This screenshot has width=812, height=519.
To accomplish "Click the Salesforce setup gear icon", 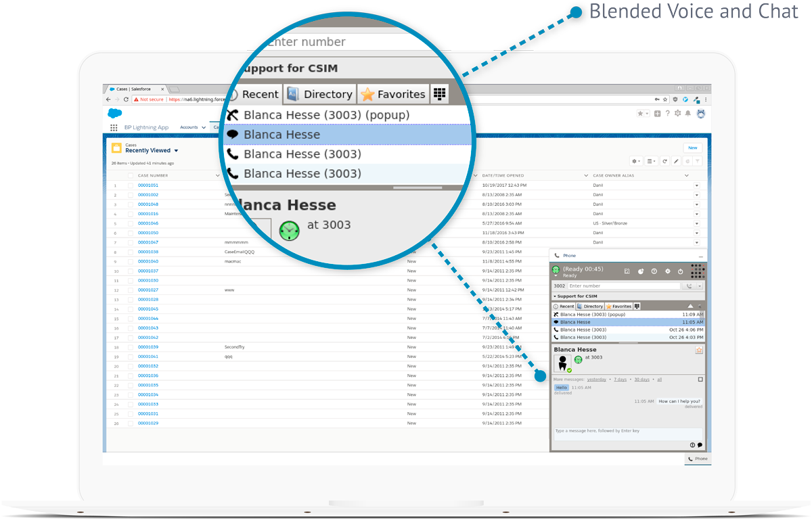I will pyautogui.click(x=678, y=114).
